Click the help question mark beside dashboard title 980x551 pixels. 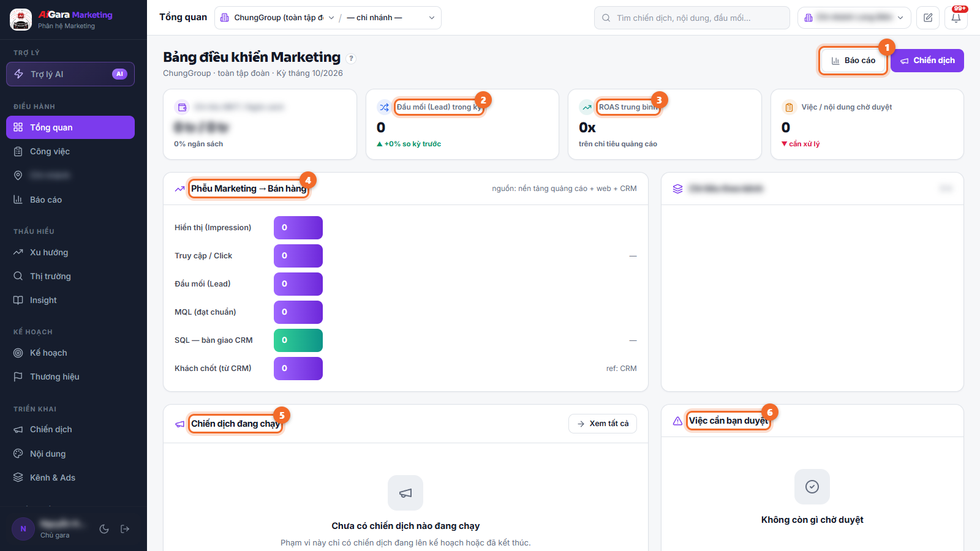351,59
